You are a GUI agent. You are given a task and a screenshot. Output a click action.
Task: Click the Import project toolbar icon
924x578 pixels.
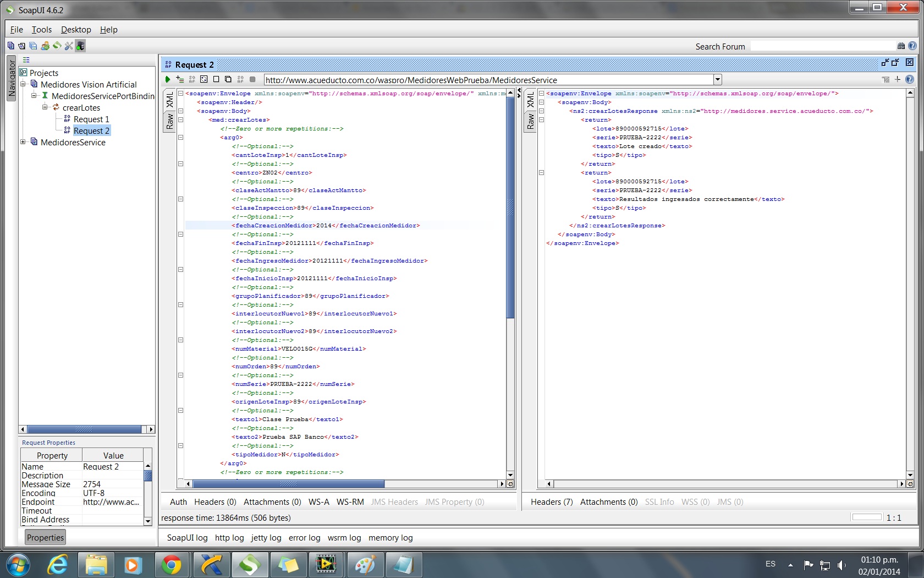[x=21, y=46]
